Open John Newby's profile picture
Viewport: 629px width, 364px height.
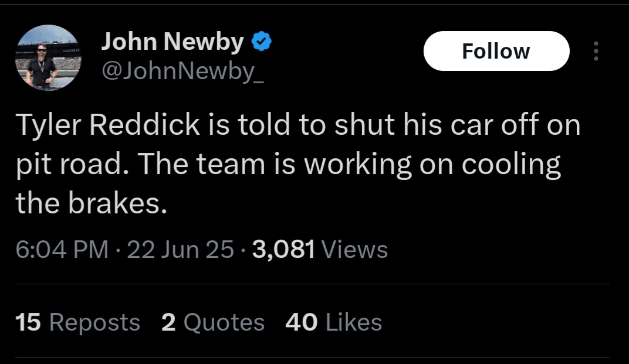click(48, 57)
